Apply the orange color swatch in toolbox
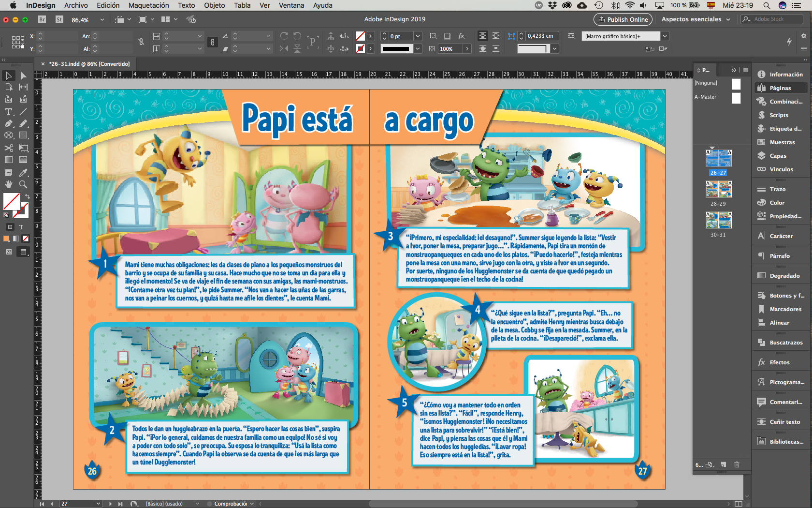Viewport: 812px width, 508px height. click(7, 239)
